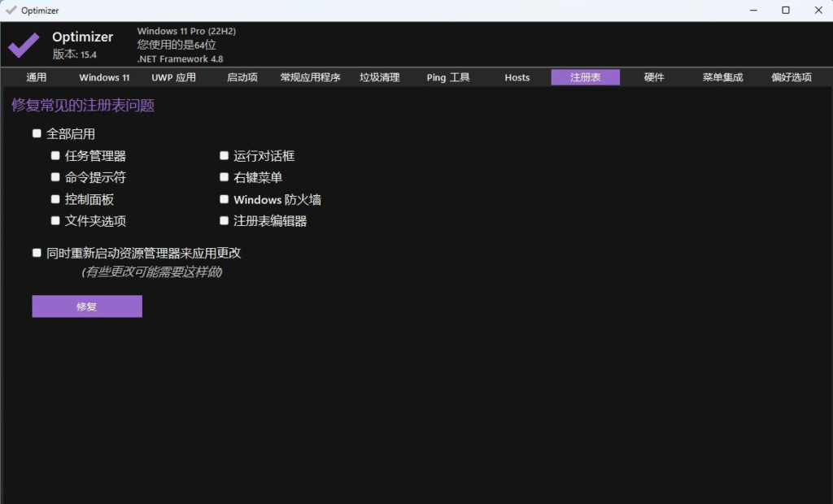The width and height of the screenshot is (833, 504).
Task: Enable the 命令提示符 fix
Action: [x=55, y=176]
